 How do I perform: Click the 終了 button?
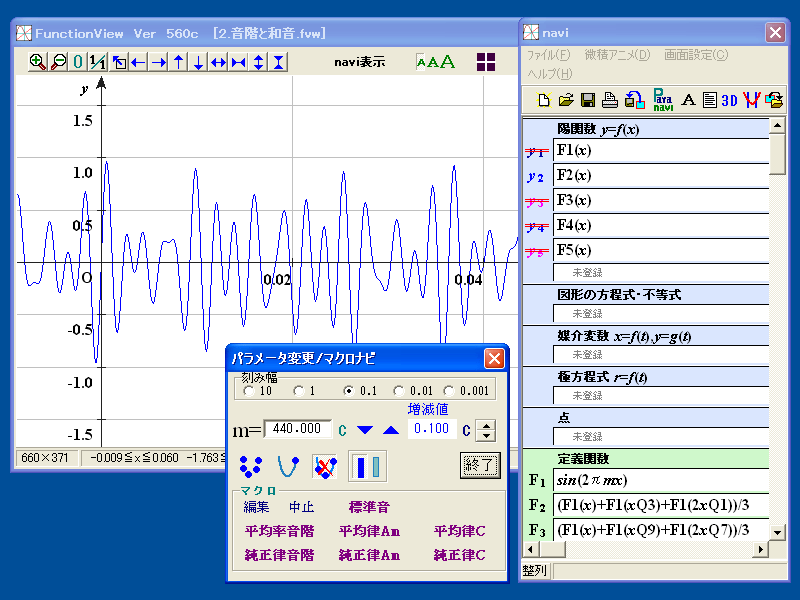point(480,465)
